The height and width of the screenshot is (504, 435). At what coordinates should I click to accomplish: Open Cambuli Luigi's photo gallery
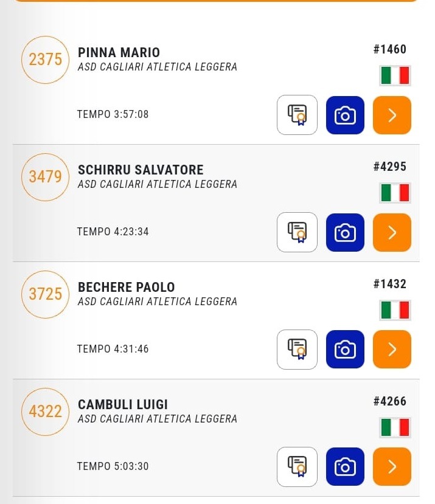[x=345, y=467]
